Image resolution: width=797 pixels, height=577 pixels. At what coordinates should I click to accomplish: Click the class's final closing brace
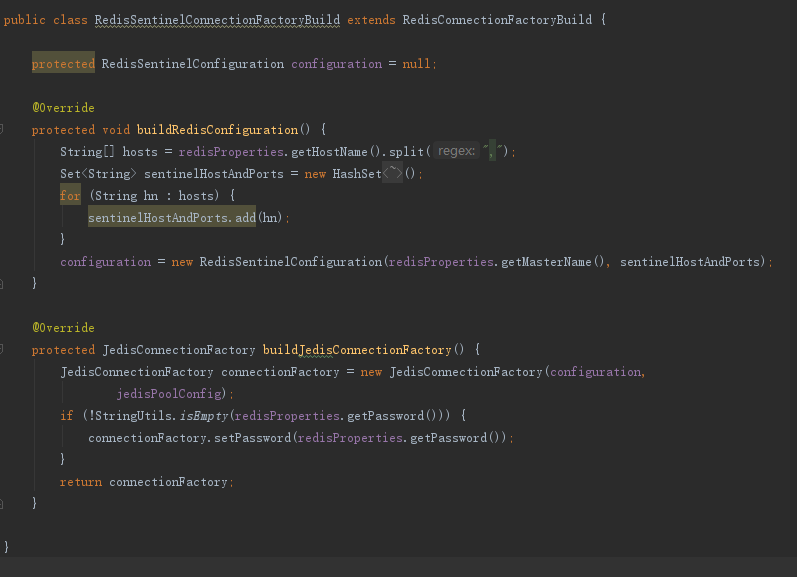[6, 547]
